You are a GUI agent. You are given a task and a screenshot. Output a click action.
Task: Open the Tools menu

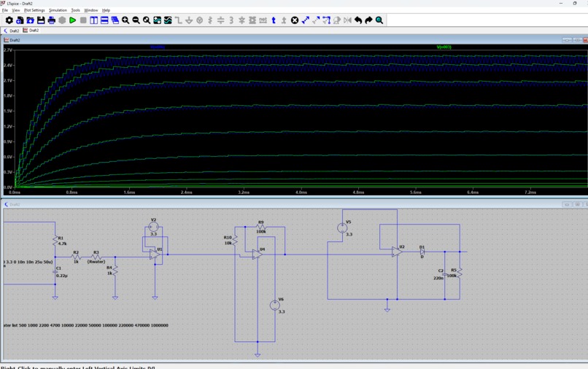75,10
